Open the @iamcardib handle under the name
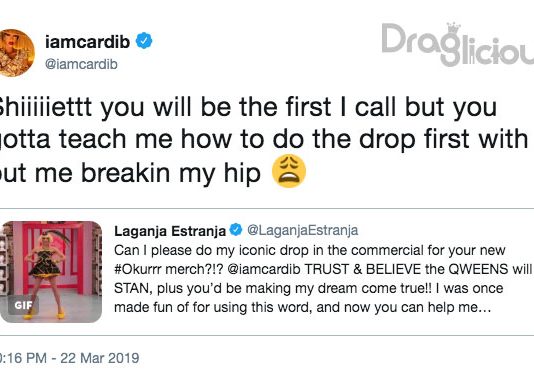 81,64
